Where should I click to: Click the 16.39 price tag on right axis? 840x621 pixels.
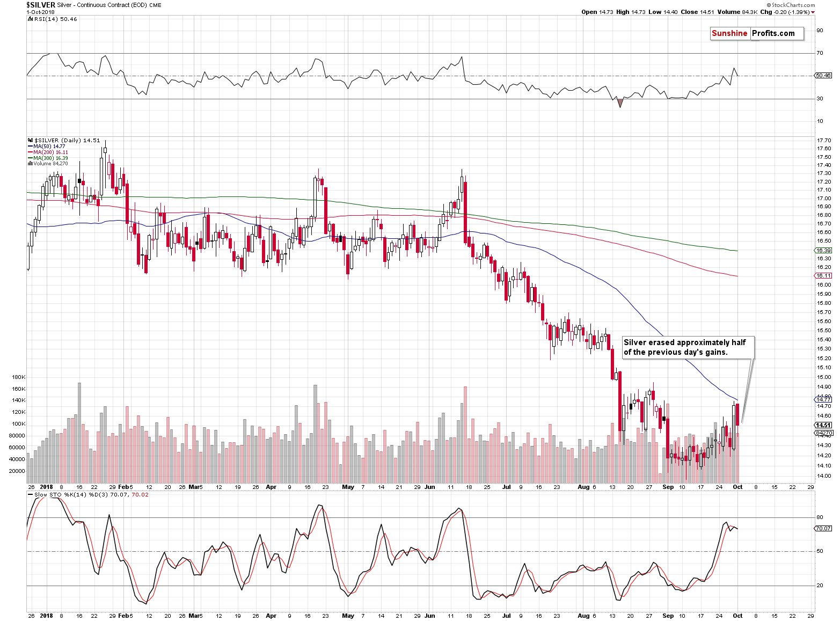(824, 251)
